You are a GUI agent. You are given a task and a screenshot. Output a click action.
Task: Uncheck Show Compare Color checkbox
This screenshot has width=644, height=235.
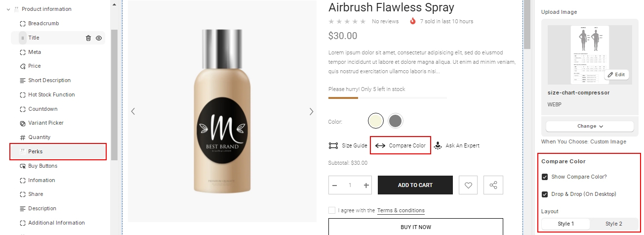pyautogui.click(x=545, y=177)
